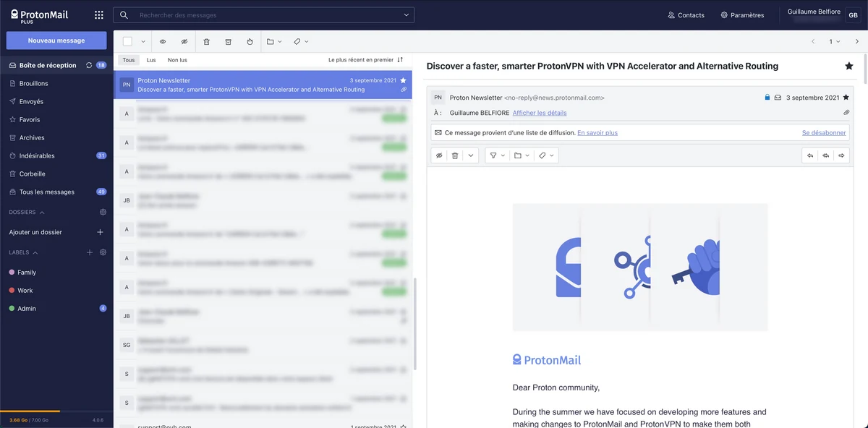Open Archives folder
Image resolution: width=868 pixels, height=428 pixels.
coord(56,137)
